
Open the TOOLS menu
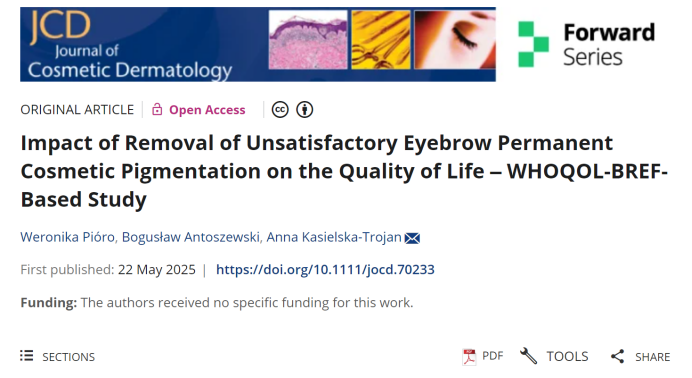click(554, 356)
